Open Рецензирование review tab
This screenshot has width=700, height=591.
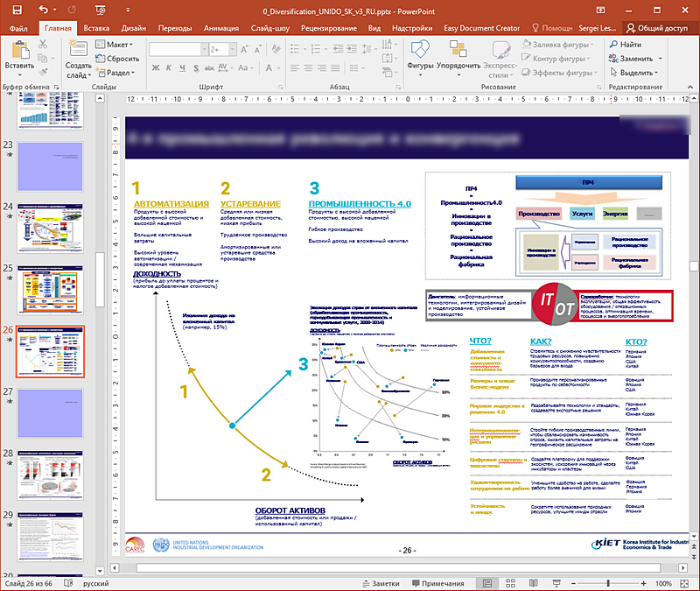329,28
